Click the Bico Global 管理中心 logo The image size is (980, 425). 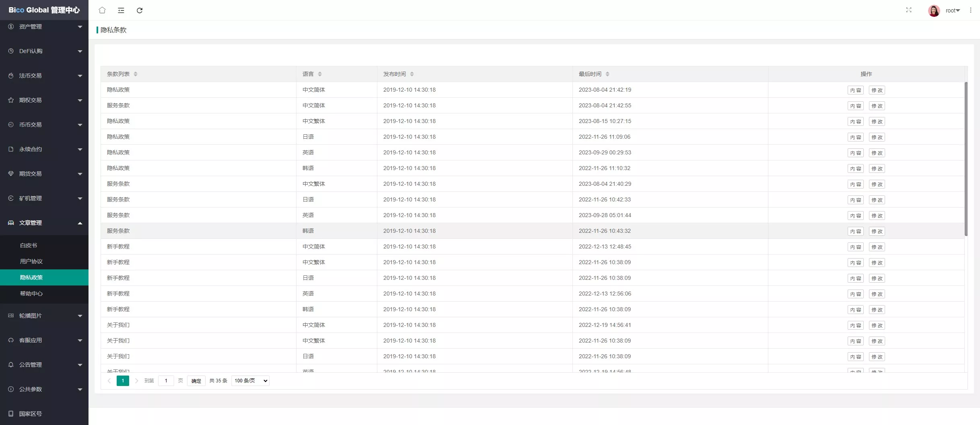[44, 10]
